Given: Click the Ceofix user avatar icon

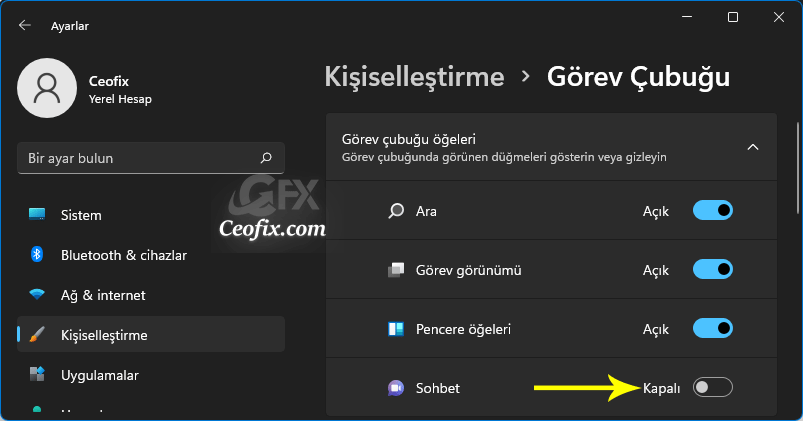Looking at the screenshot, I should click(47, 88).
